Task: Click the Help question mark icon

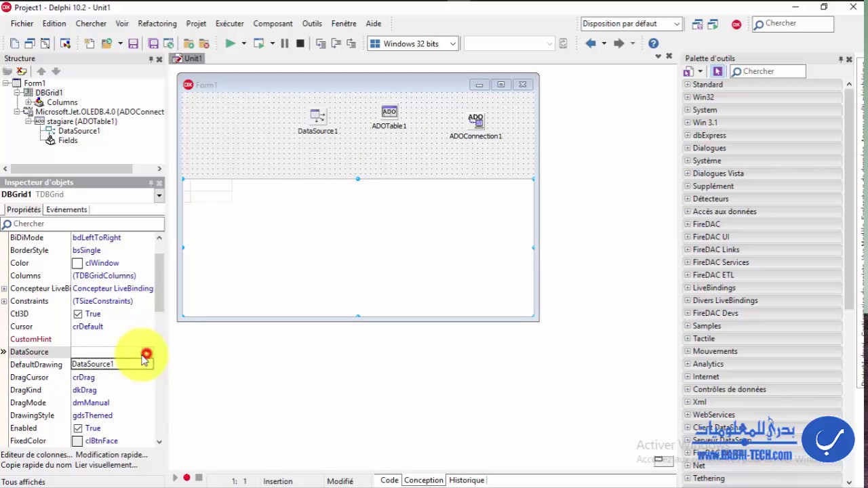Action: (x=653, y=43)
